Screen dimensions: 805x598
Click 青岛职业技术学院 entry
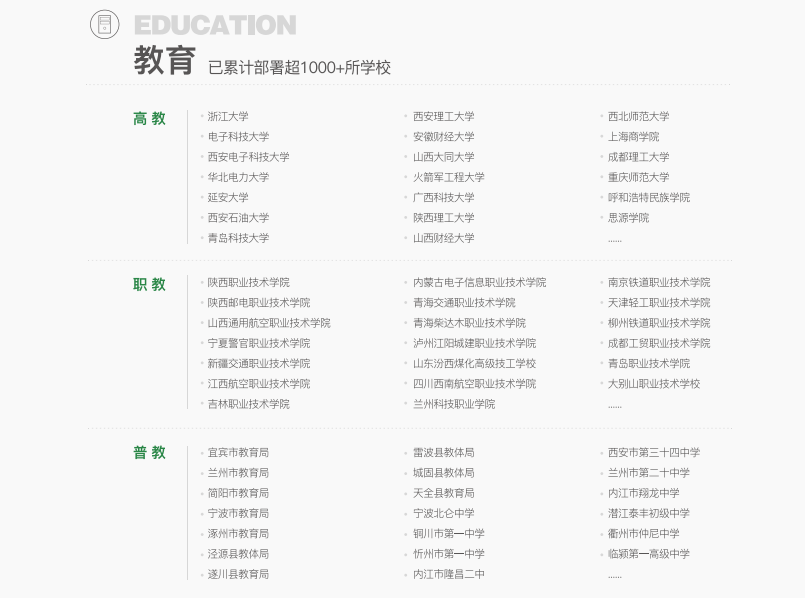pos(649,363)
